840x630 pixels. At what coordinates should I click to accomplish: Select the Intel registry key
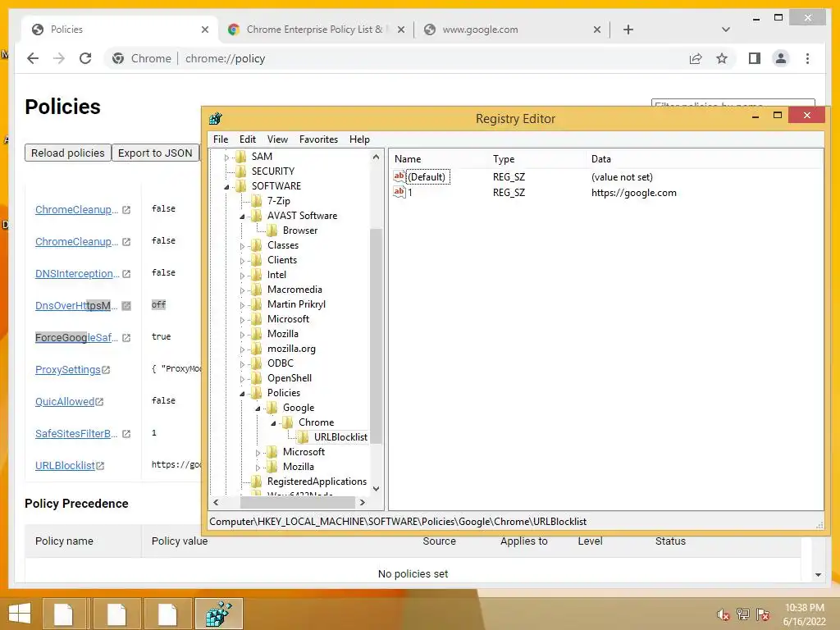276,275
